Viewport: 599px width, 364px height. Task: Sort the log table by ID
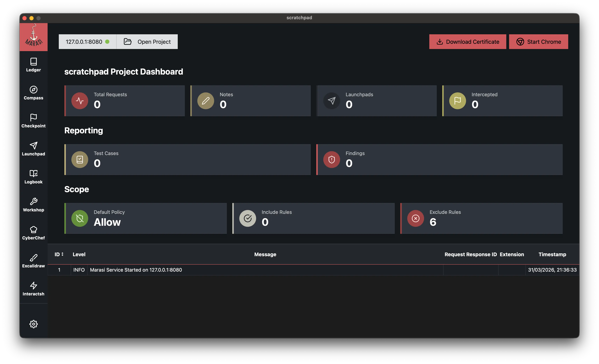click(59, 254)
